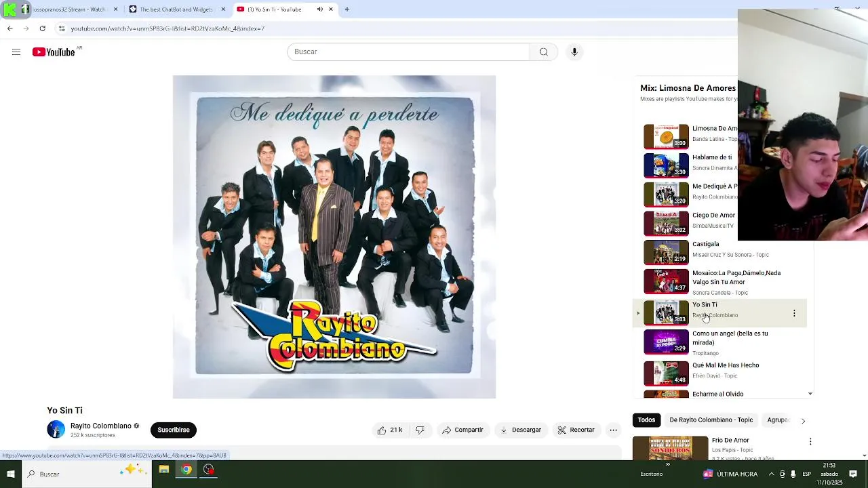The width and height of the screenshot is (868, 488).
Task: Subscribe with the Suscribirse button
Action: pos(174,430)
